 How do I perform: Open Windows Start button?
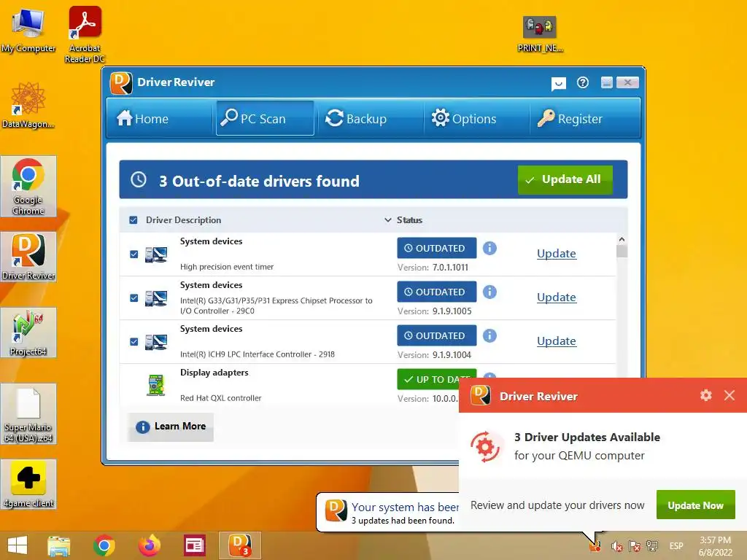(18, 545)
